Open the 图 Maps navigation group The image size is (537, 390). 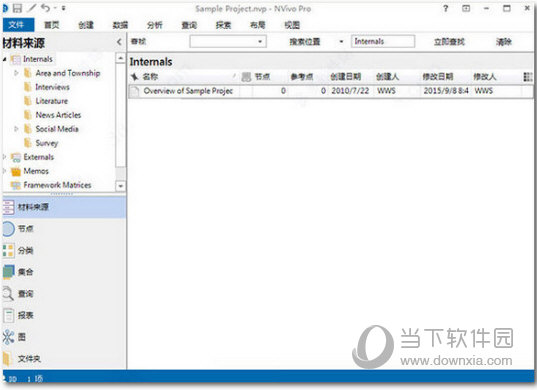[64, 337]
